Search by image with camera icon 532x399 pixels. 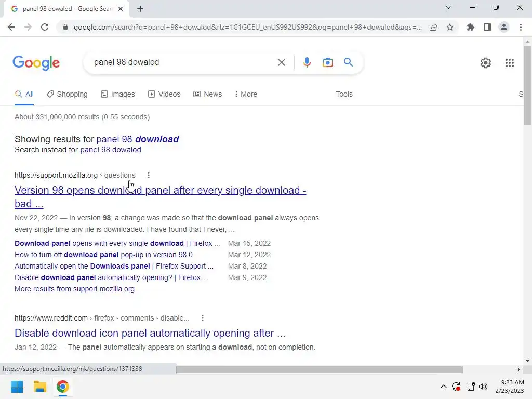[327, 62]
